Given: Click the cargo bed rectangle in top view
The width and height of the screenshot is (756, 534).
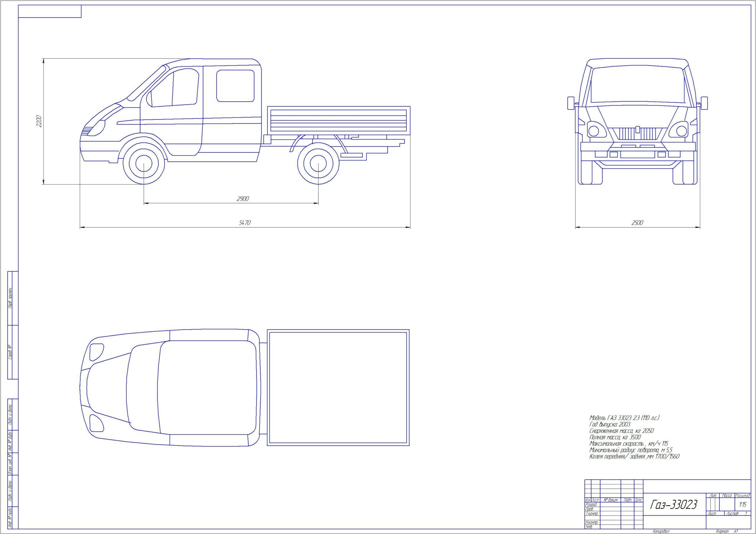Looking at the screenshot, I should point(338,388).
